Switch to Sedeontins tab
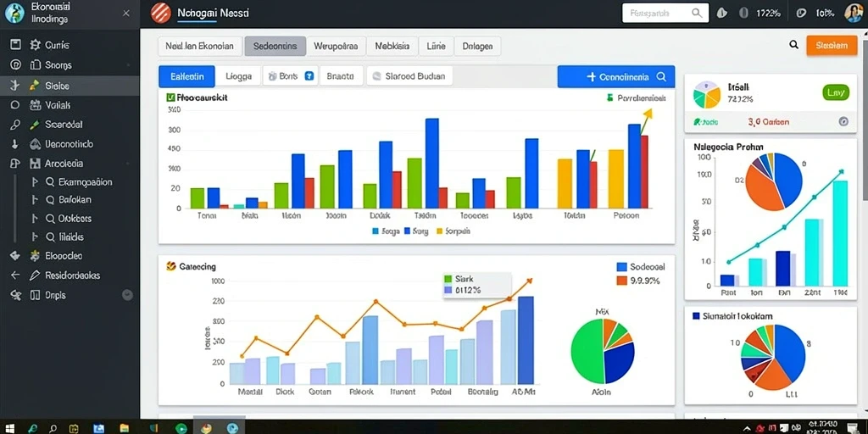Viewport: 868px width, 434px height. 275,47
